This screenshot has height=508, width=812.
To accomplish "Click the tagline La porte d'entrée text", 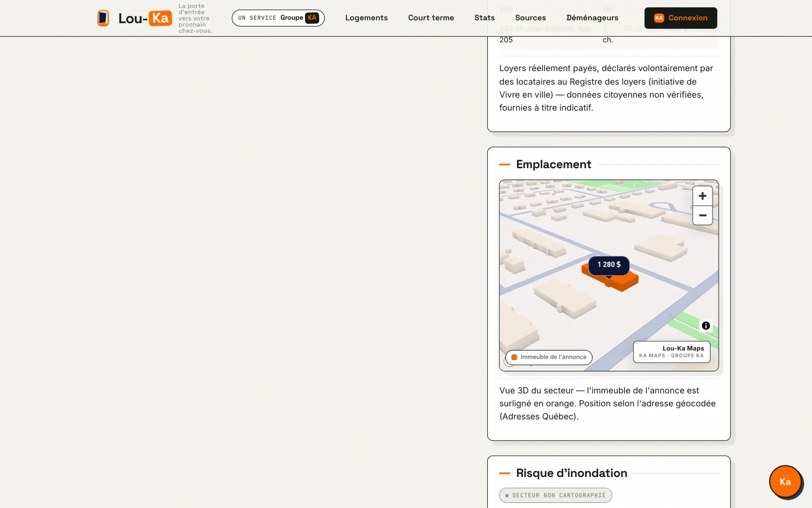I will click(195, 18).
